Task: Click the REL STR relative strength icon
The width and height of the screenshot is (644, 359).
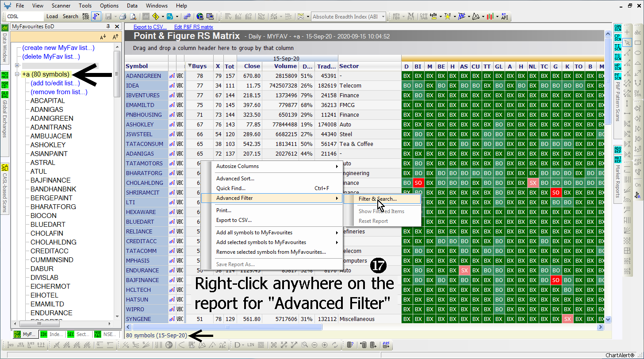Action: tap(86, 16)
